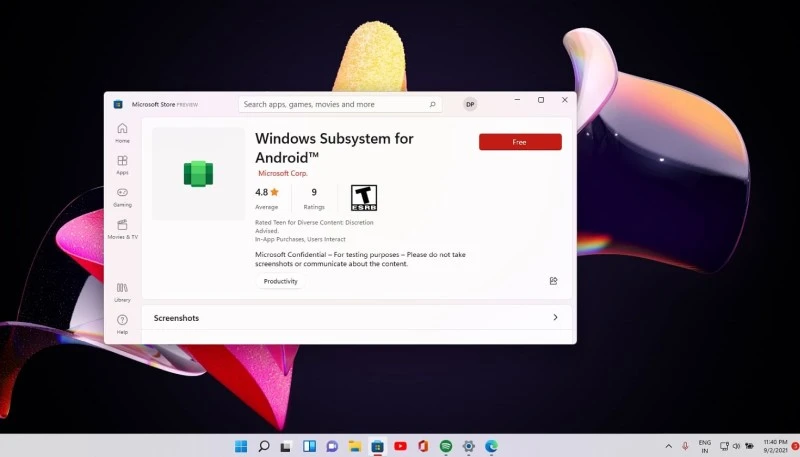This screenshot has height=457, width=800.
Task: Open Teams Chat on taskbar
Action: point(332,446)
